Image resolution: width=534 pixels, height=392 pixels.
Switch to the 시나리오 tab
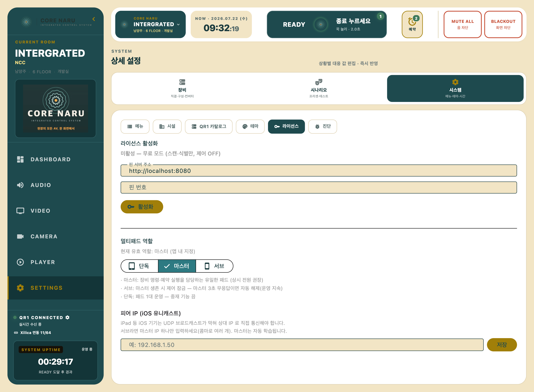tap(319, 89)
